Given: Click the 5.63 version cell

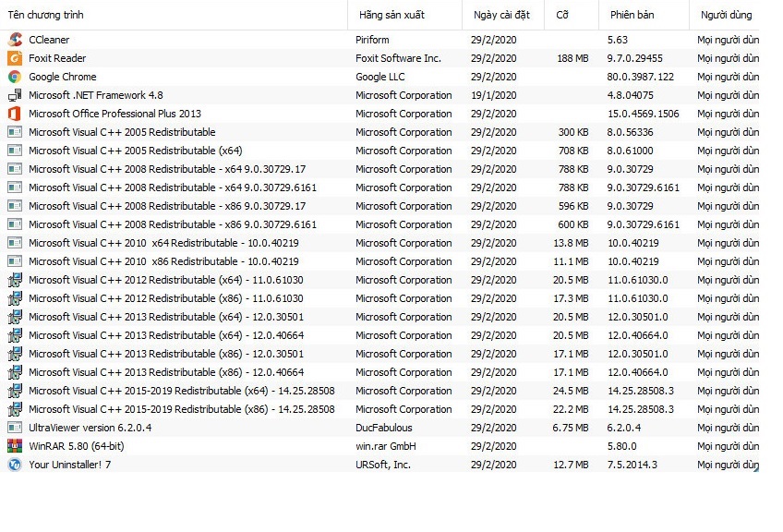Looking at the screenshot, I should coord(617,40).
